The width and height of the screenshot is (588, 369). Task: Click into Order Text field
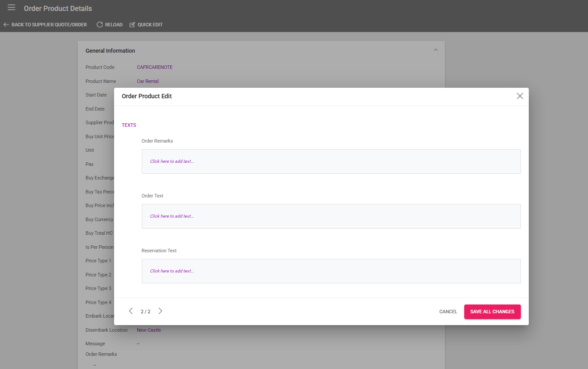[x=331, y=216]
